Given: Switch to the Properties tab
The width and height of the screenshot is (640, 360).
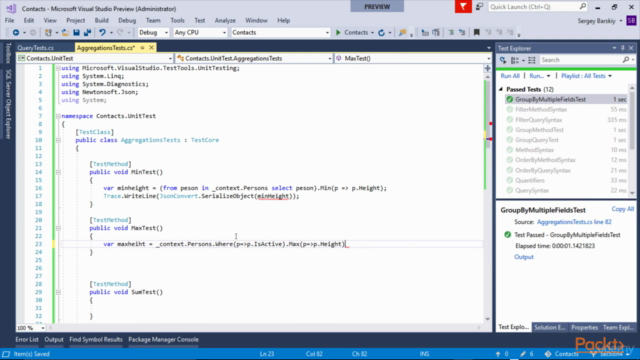Looking at the screenshot, I should (584, 327).
